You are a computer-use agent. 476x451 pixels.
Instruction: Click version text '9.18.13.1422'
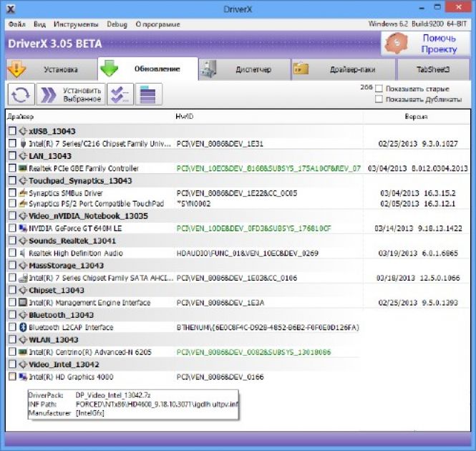click(x=440, y=228)
